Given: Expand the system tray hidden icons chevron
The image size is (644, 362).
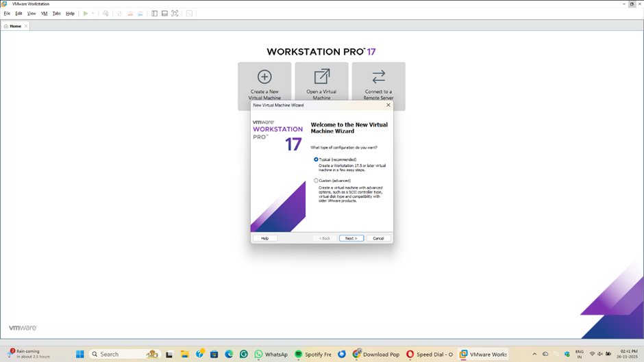Looking at the screenshot, I should point(534,354).
